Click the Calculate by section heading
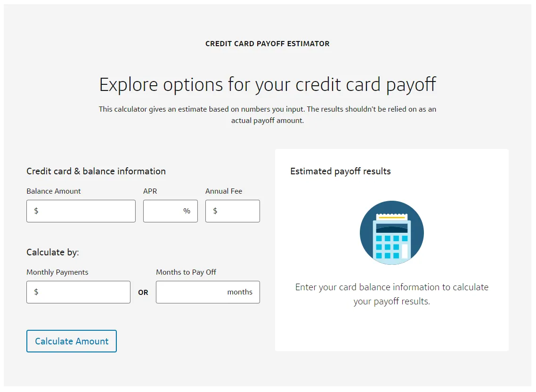 point(53,252)
